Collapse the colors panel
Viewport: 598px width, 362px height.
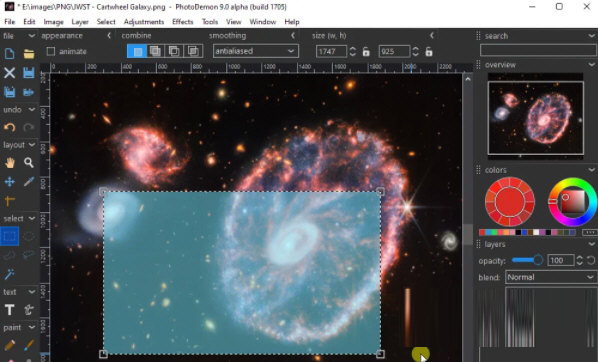592,170
